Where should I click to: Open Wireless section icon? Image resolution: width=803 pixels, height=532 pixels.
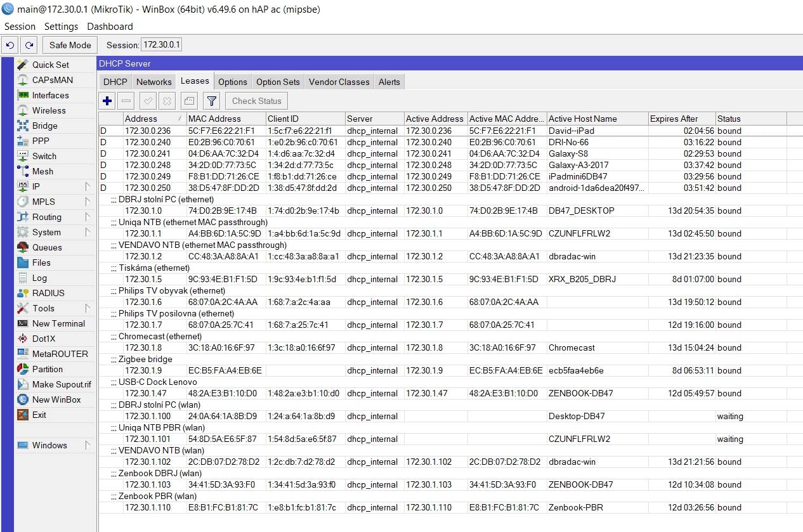[23, 110]
